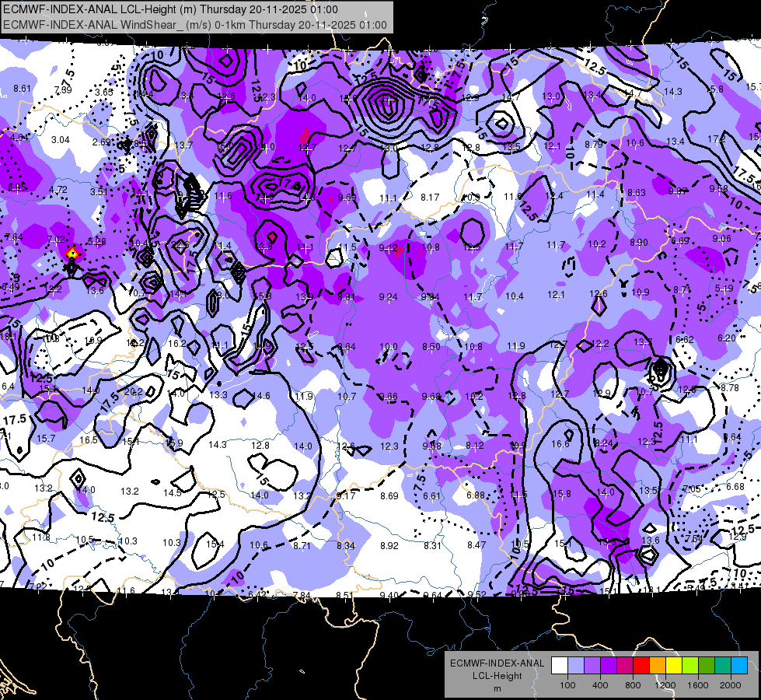Viewport: 761px width, 700px height.
Task: Click the wind shear value 15.4
Action: (x=215, y=544)
